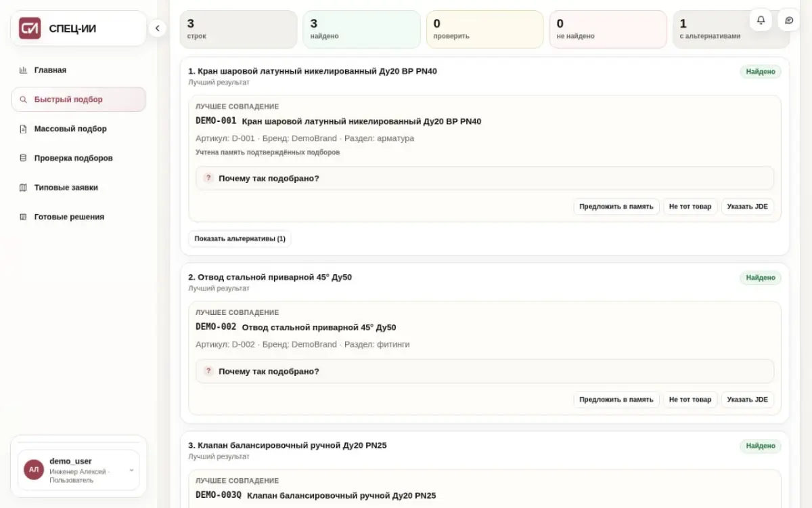
Task: Click the Главная chart icon
Action: pos(23,70)
